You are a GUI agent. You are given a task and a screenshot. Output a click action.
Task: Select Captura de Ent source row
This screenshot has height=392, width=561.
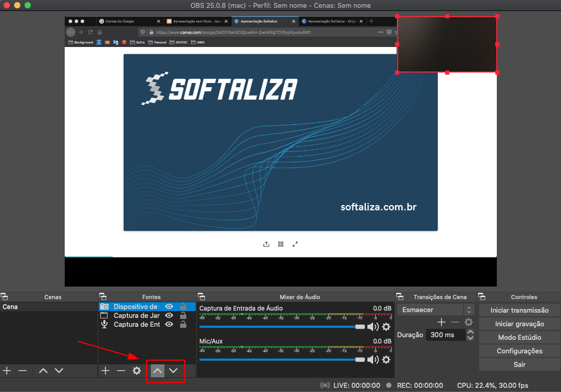pyautogui.click(x=147, y=324)
